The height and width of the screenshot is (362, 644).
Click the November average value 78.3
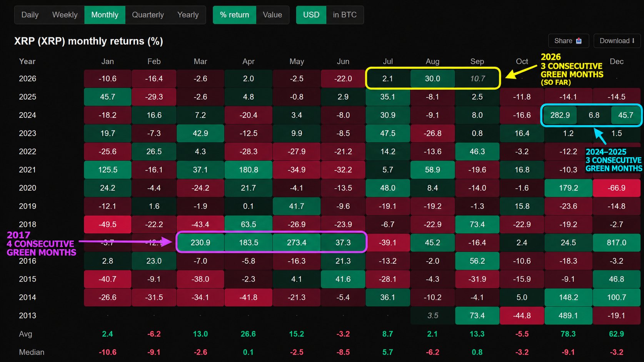pyautogui.click(x=568, y=334)
